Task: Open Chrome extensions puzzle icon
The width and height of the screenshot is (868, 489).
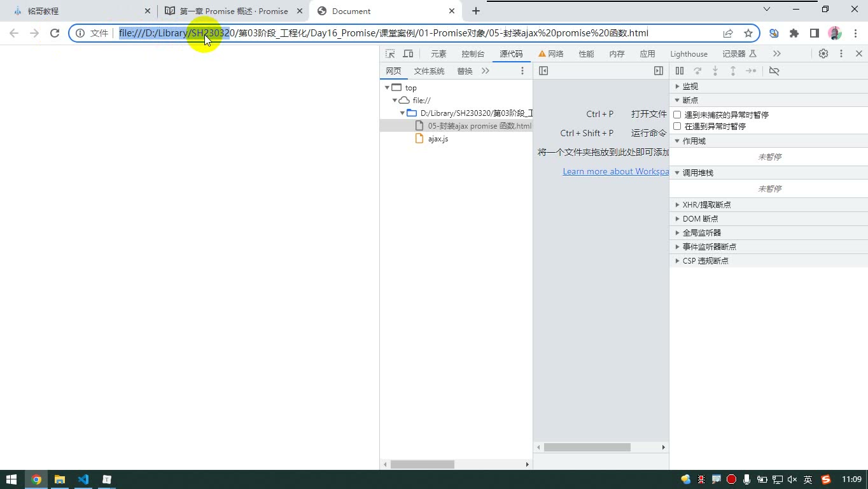Action: tap(794, 33)
